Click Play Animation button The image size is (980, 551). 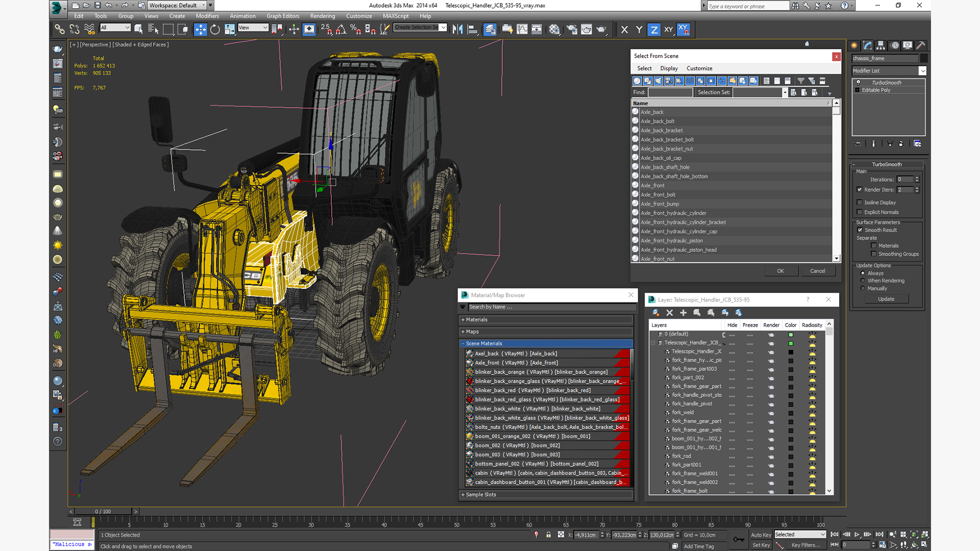857,535
